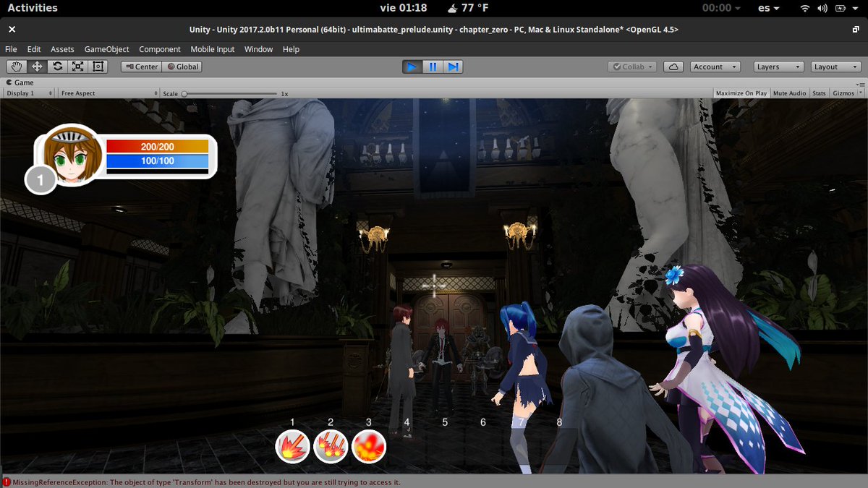Select the Rotate tool
Screen dimensions: 868x488
[x=57, y=67]
